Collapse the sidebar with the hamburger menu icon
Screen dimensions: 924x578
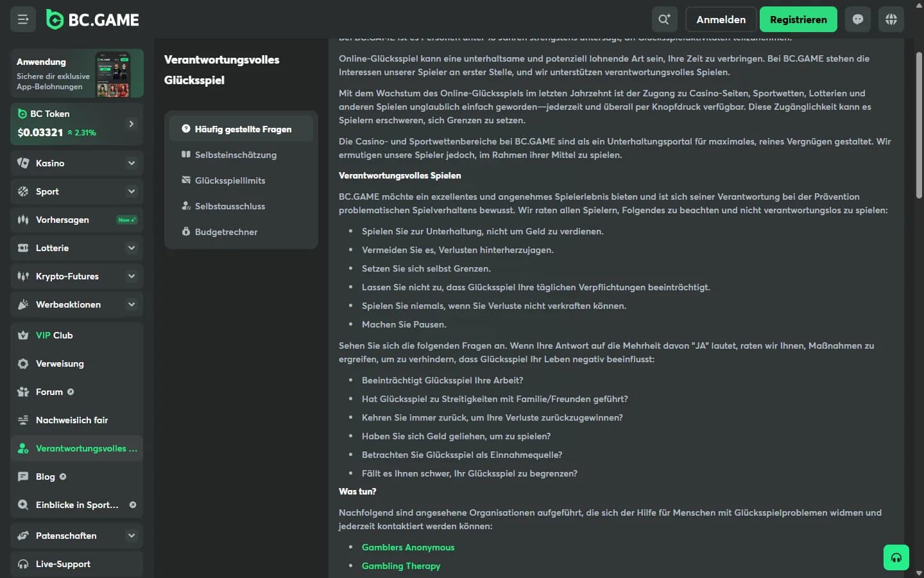[x=23, y=19]
